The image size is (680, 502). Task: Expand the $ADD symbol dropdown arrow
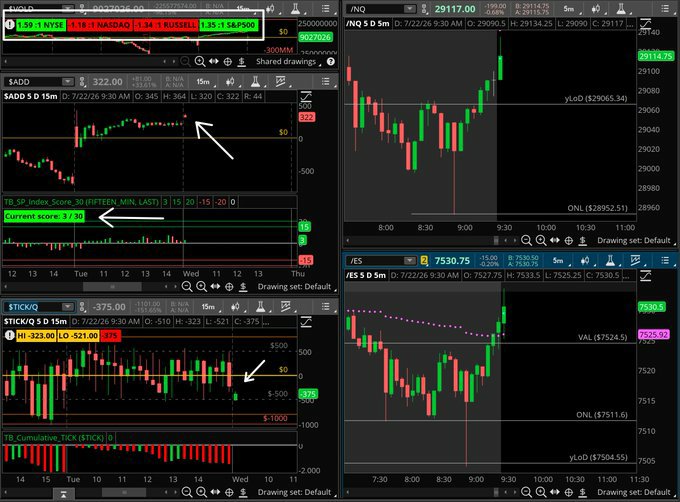pos(67,81)
